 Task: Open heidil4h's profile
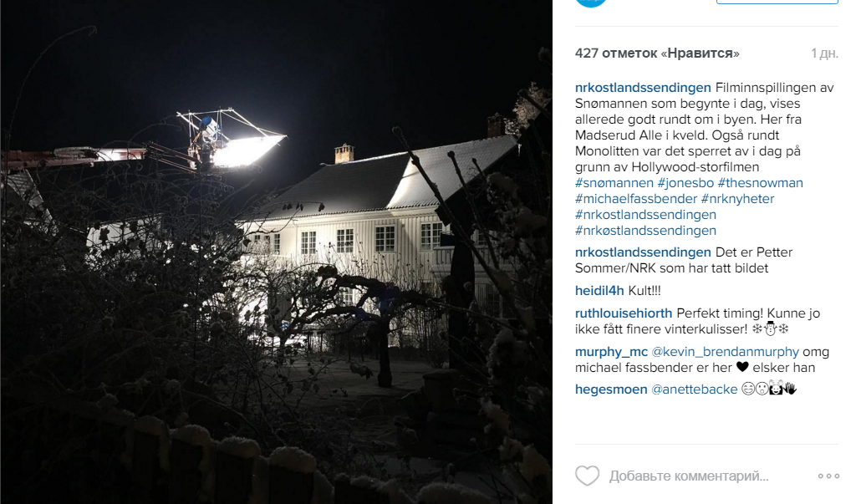pyautogui.click(x=599, y=291)
